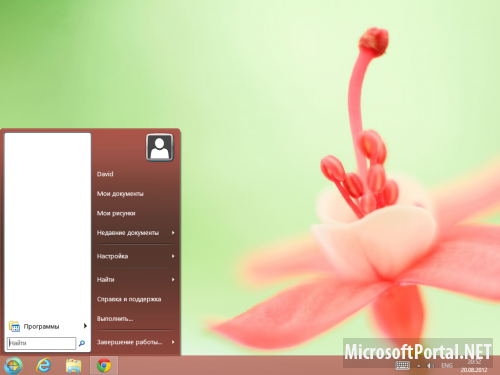Open the Start orb button
The height and width of the screenshot is (375, 500).
[x=13, y=365]
